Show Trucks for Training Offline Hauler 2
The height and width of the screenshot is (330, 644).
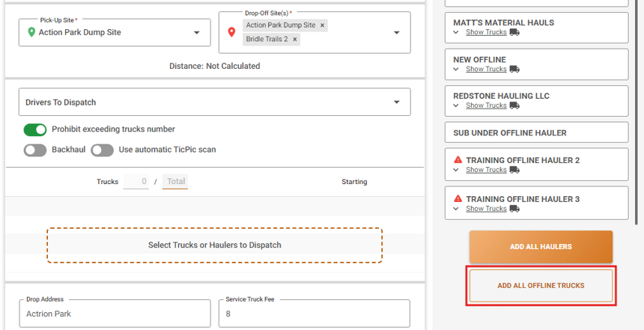tap(486, 170)
